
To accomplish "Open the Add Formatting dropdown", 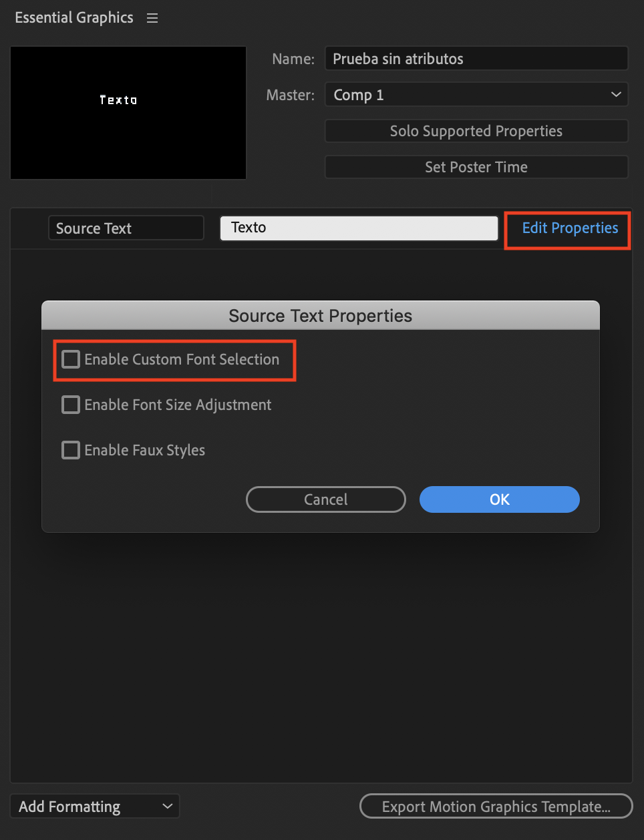I will (x=94, y=806).
